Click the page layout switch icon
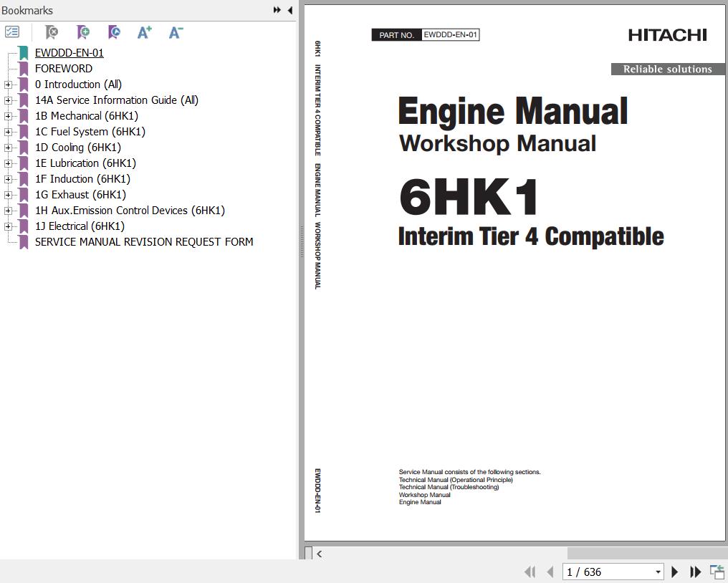The height and width of the screenshot is (583, 728). [x=717, y=572]
